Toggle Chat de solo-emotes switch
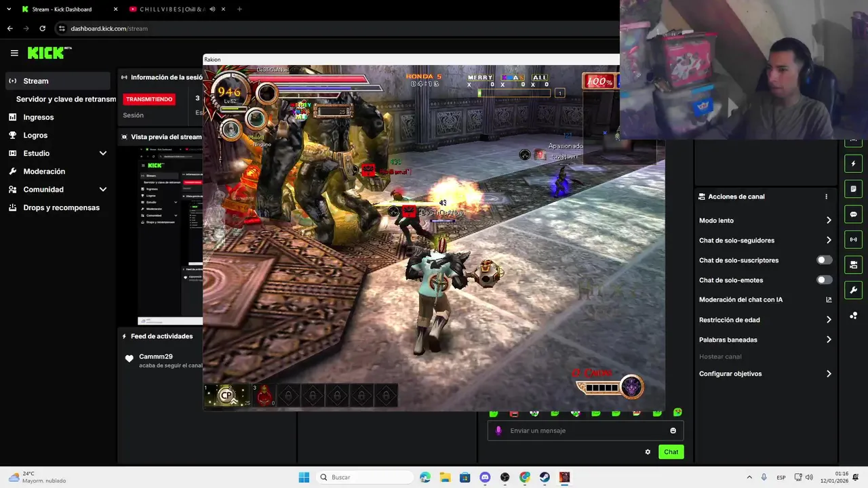This screenshot has height=488, width=868. pyautogui.click(x=824, y=280)
